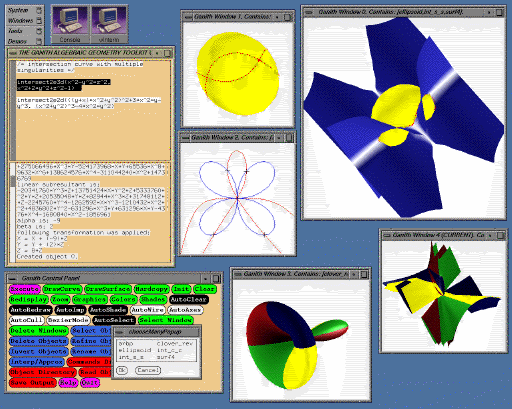Click the DrawSurface tool button
The image size is (512, 409).
tap(108, 289)
